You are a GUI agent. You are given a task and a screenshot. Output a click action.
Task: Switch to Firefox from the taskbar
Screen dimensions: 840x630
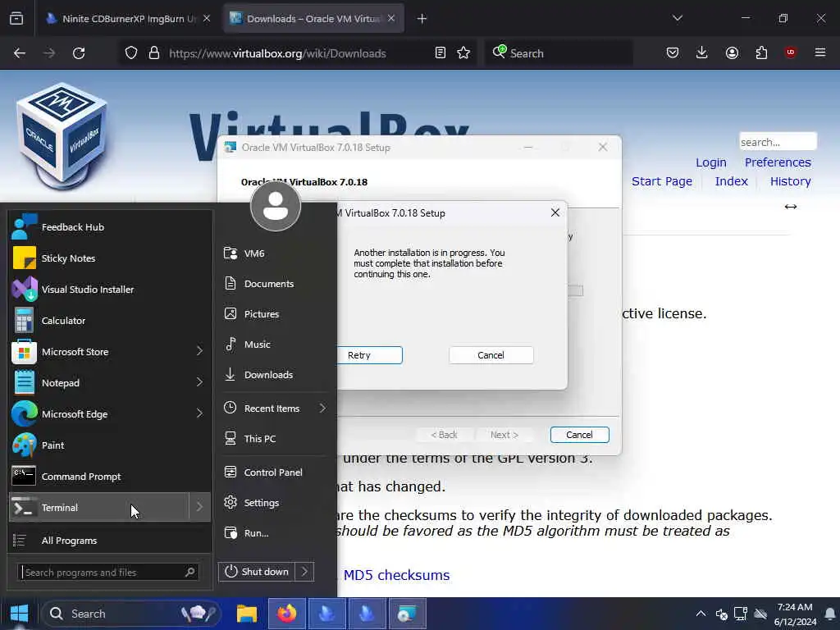coord(286,614)
